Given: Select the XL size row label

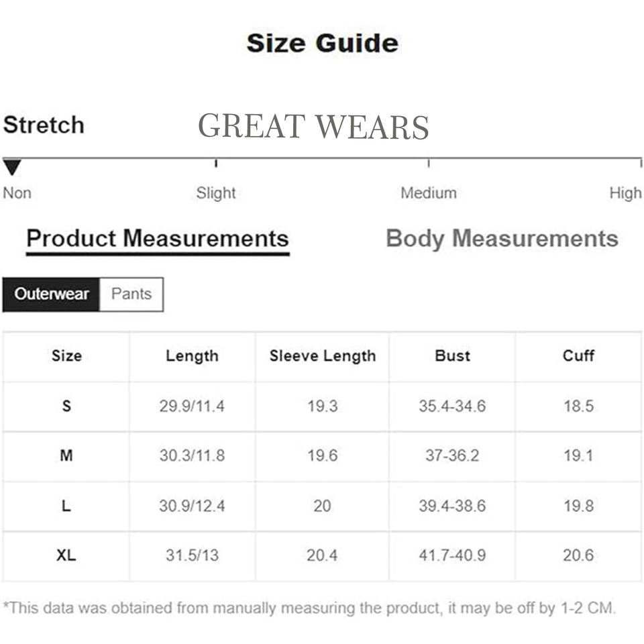Looking at the screenshot, I should (66, 555).
